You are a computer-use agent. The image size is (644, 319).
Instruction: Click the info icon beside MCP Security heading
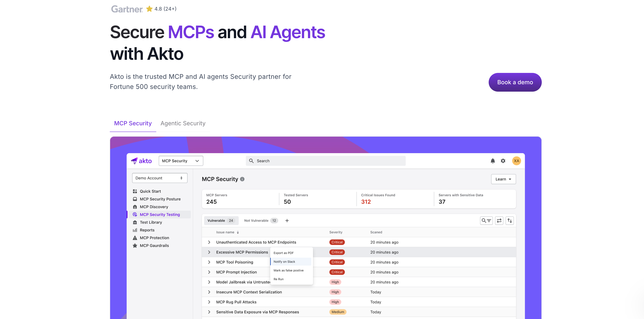point(242,179)
